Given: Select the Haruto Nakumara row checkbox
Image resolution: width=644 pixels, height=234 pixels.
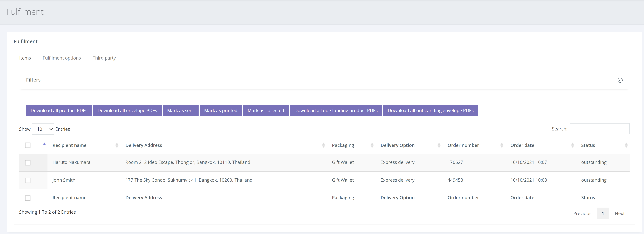Looking at the screenshot, I should pos(28,163).
